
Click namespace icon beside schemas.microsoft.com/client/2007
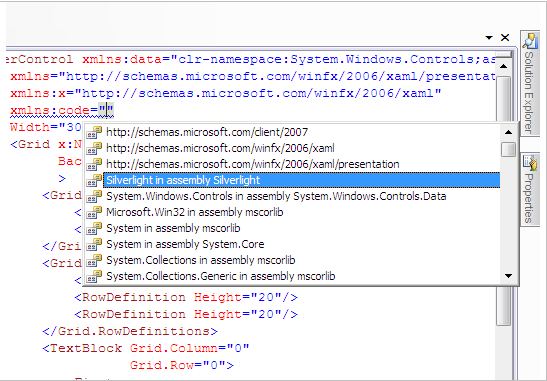94,132
